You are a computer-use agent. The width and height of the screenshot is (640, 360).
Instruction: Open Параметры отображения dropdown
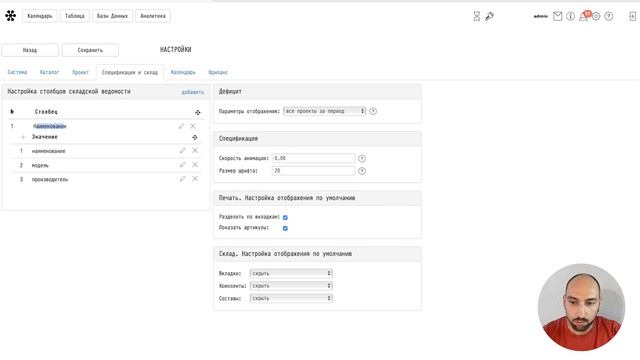(324, 111)
